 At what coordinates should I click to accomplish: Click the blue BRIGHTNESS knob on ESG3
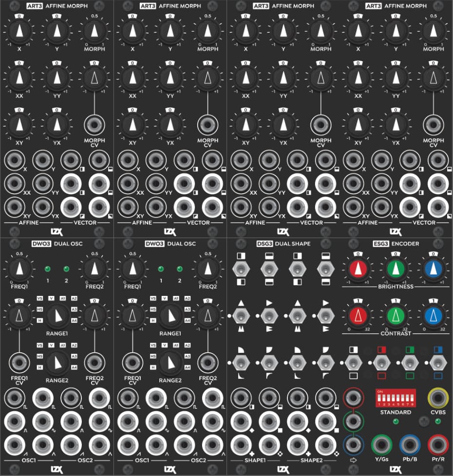tap(434, 269)
